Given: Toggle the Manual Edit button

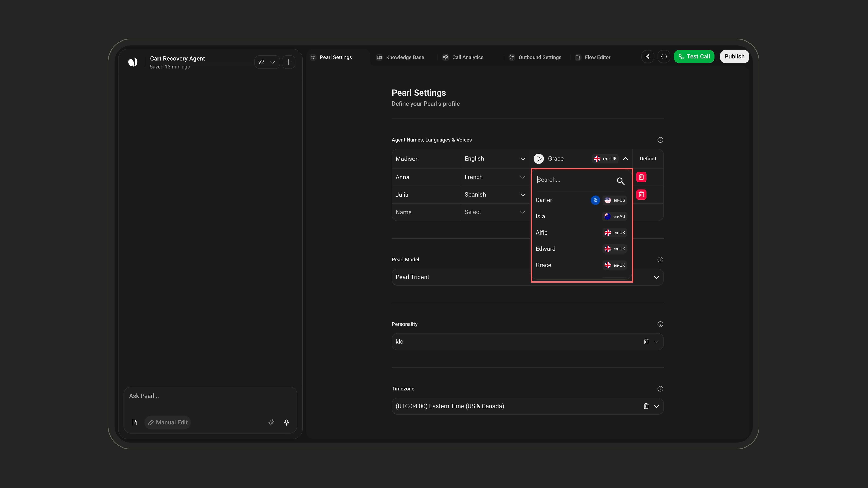Looking at the screenshot, I should [x=168, y=422].
